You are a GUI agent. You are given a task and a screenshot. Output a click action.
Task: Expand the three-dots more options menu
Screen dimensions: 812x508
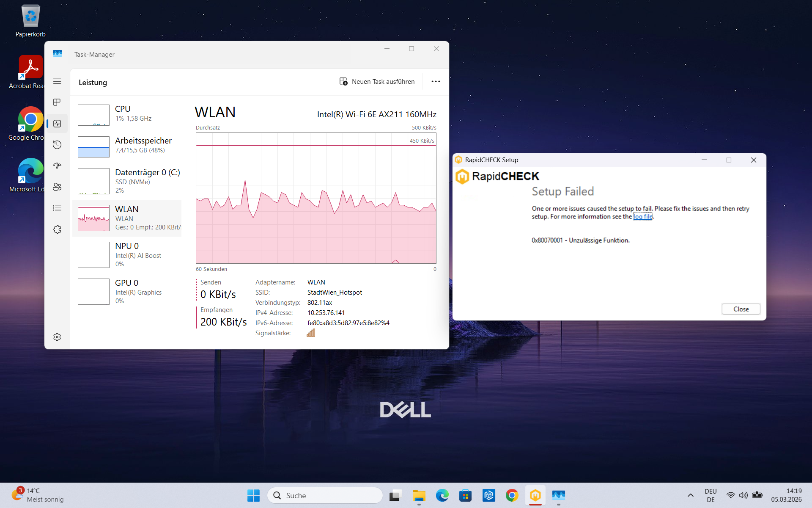[436, 82]
